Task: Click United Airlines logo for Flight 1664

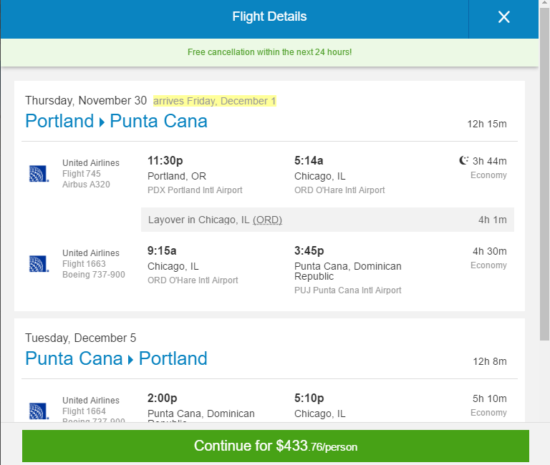Action: coord(39,411)
